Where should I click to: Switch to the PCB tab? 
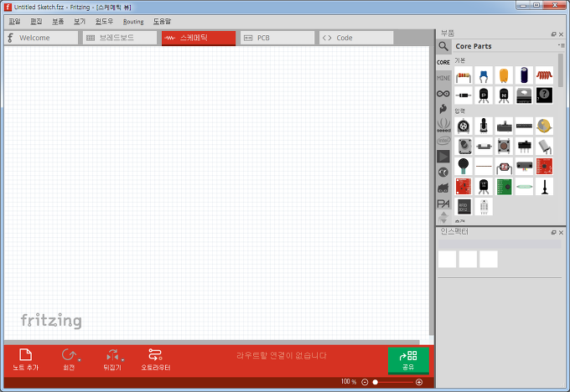[x=277, y=38]
